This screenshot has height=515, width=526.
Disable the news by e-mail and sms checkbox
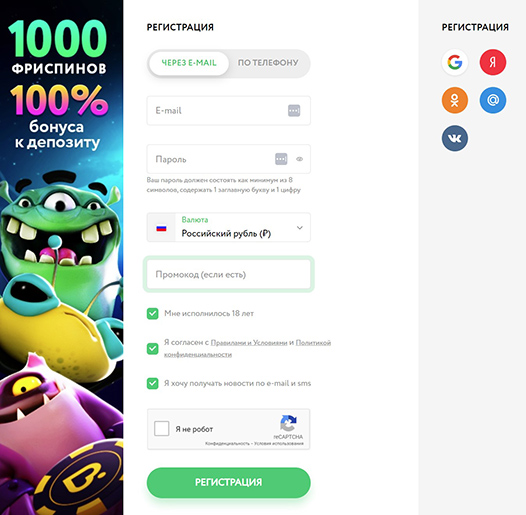[x=153, y=383]
